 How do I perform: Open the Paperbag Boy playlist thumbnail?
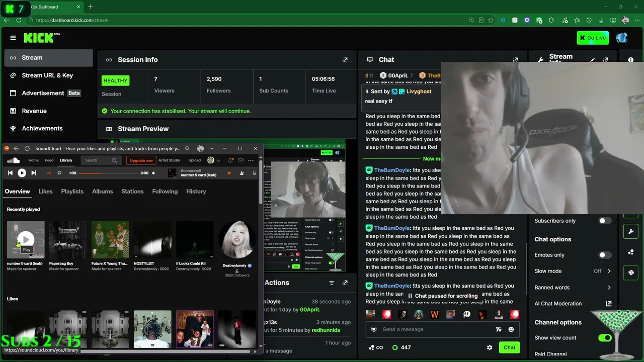pos(68,239)
